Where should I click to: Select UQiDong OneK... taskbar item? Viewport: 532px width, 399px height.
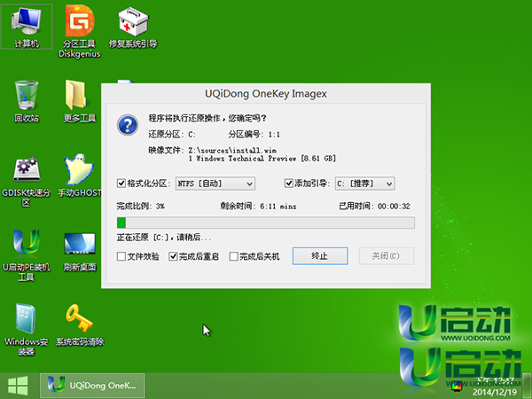point(92,386)
